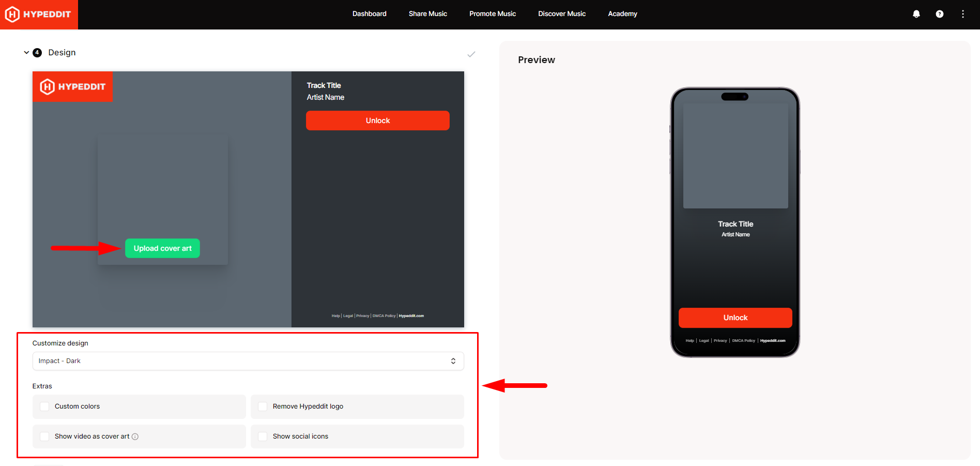Click the step 4 number badge
The image size is (980, 466).
[x=37, y=53]
